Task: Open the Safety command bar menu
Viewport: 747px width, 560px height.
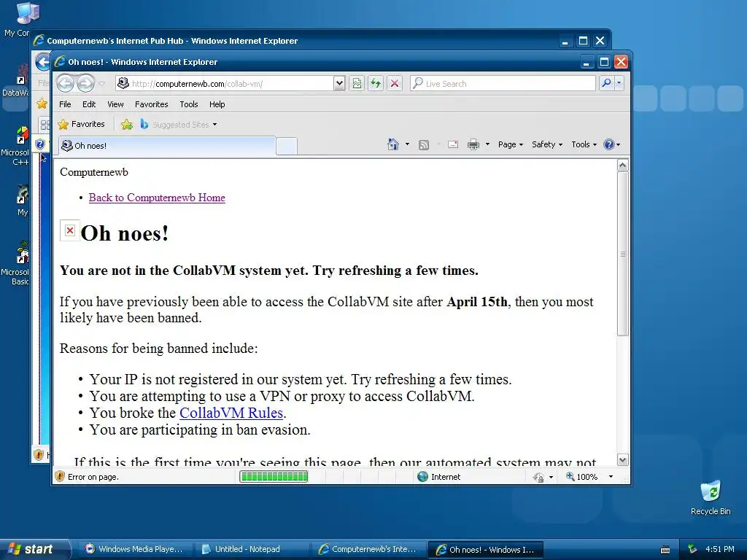Action: (x=547, y=144)
